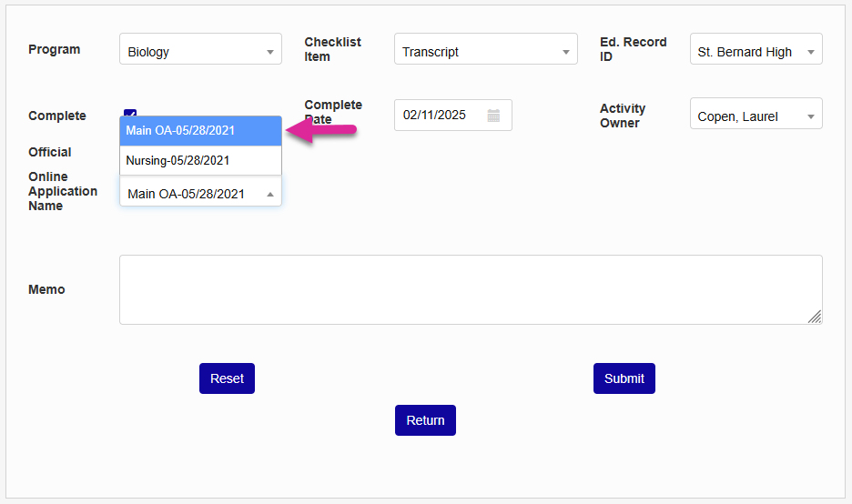Open the calendar picker for Complete Date
This screenshot has width=852, height=504.
point(493,116)
